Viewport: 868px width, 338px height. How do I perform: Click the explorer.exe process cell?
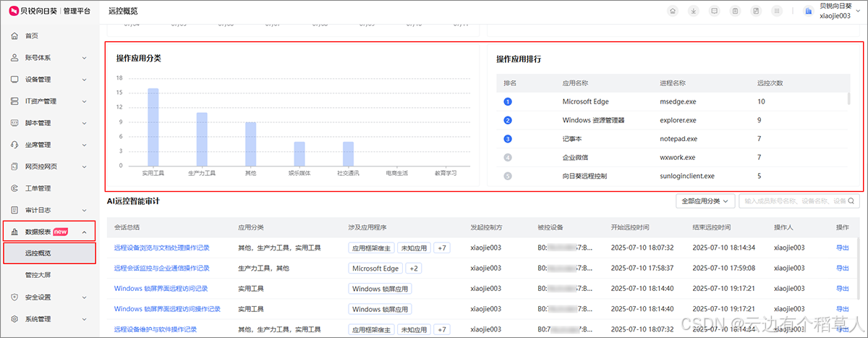click(678, 120)
